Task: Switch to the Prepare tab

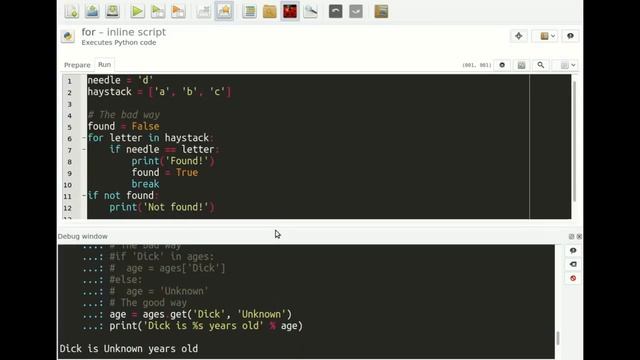Action: (x=77, y=65)
